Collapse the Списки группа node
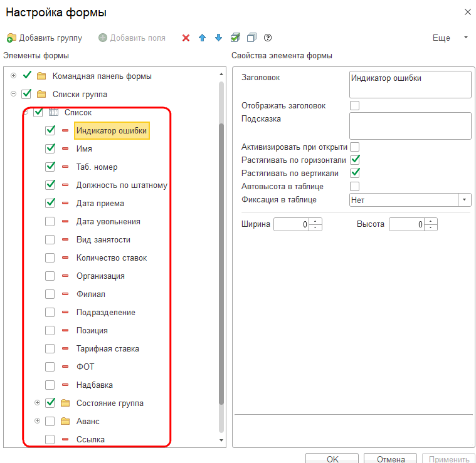Image resolution: width=476 pixels, height=463 pixels. tap(13, 94)
